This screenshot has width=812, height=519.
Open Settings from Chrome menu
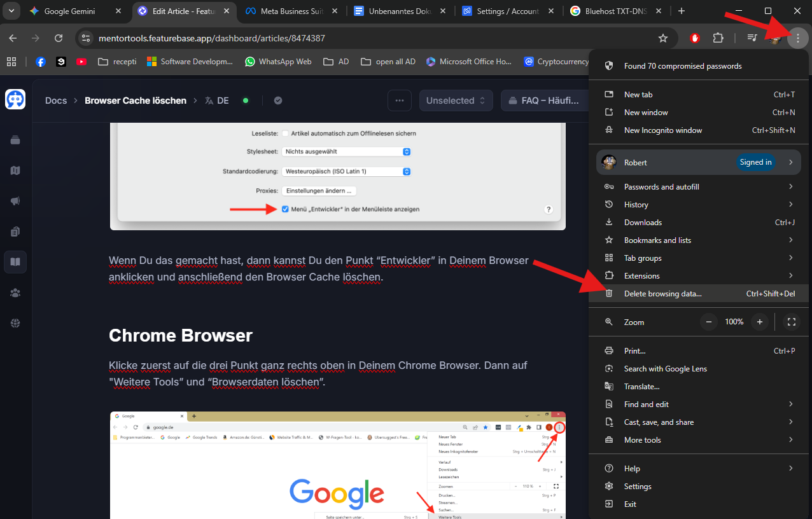tap(699, 486)
